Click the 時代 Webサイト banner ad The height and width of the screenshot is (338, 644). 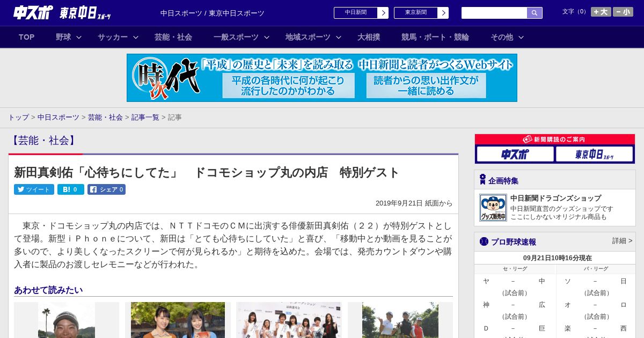point(322,78)
